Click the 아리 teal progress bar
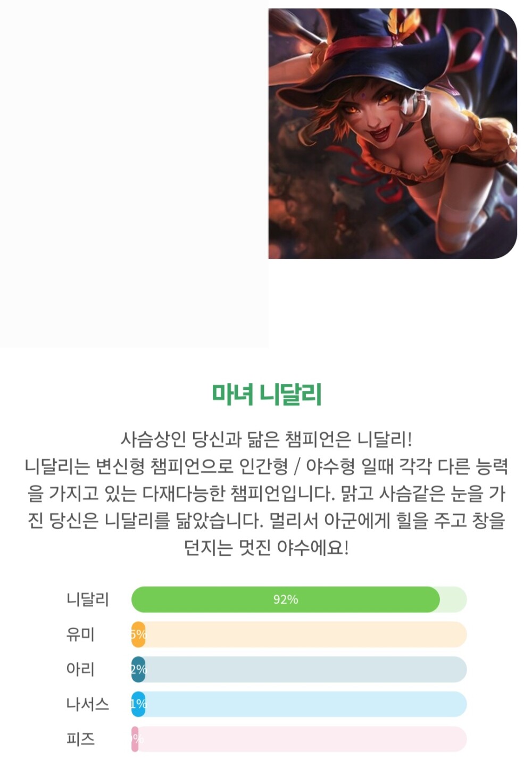Image resolution: width=532 pixels, height=768 pixels. (x=299, y=669)
